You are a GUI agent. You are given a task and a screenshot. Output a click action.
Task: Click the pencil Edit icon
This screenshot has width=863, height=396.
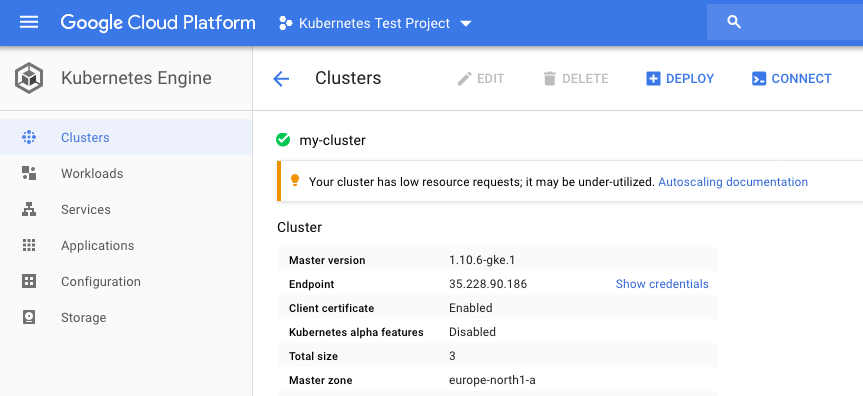pyautogui.click(x=465, y=79)
